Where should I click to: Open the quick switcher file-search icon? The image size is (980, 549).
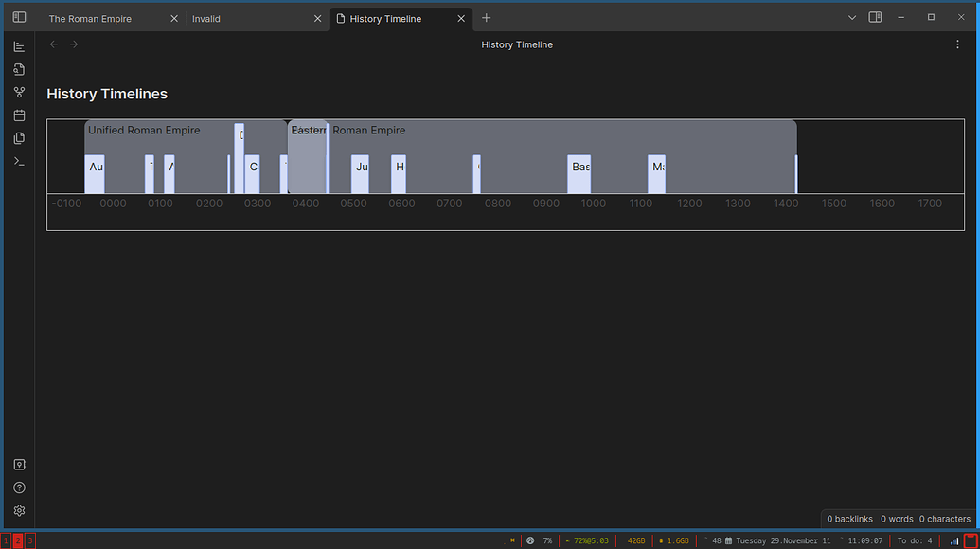pyautogui.click(x=19, y=69)
